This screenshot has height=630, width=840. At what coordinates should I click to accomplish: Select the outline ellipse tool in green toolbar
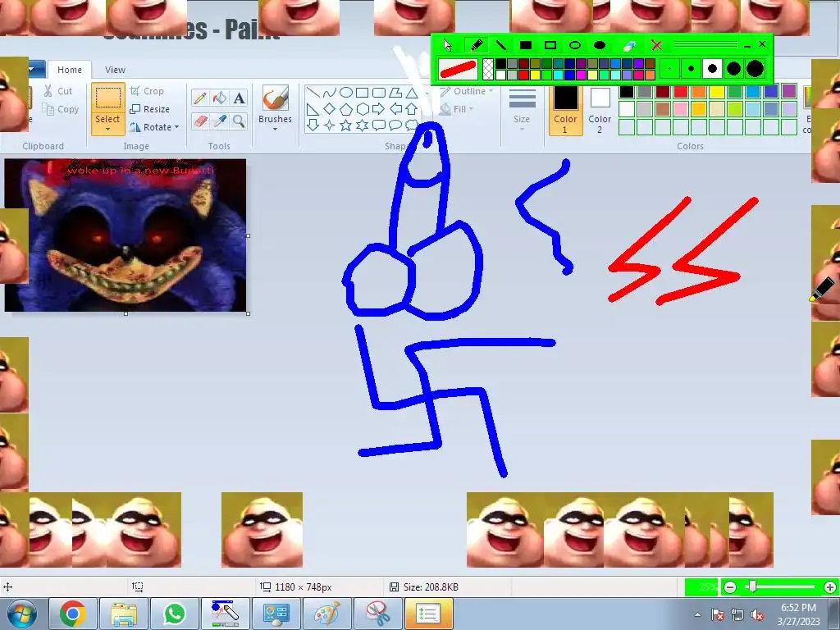[575, 46]
